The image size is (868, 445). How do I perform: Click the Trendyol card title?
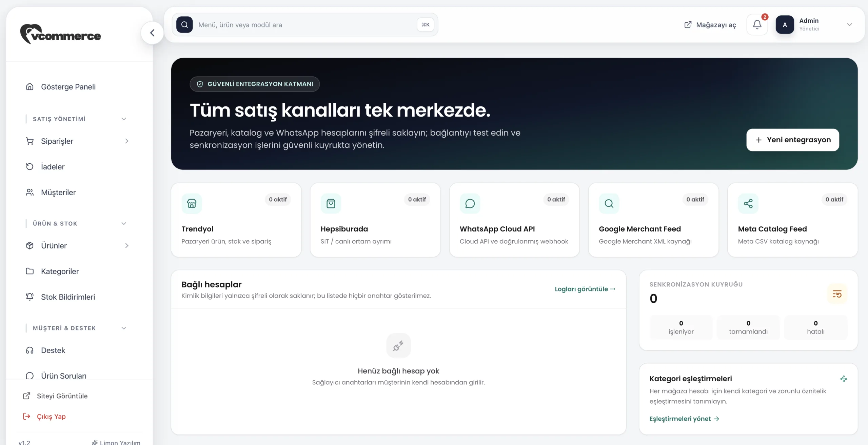tap(197, 229)
